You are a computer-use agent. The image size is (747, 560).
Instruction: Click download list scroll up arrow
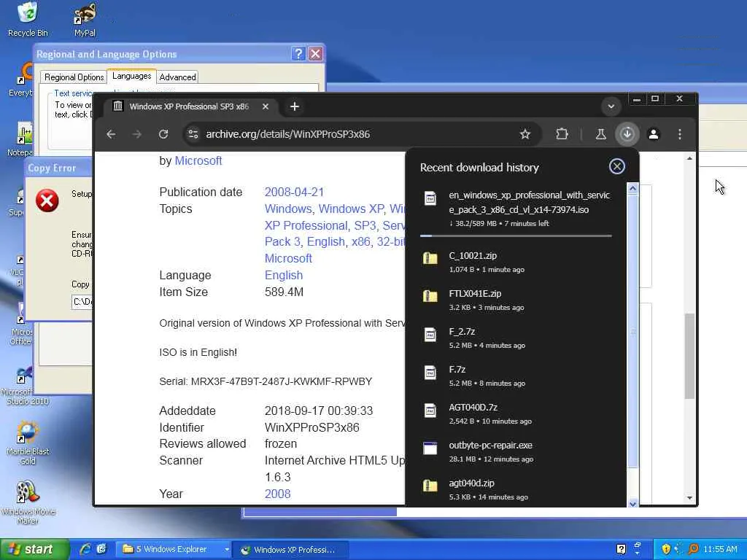(632, 189)
